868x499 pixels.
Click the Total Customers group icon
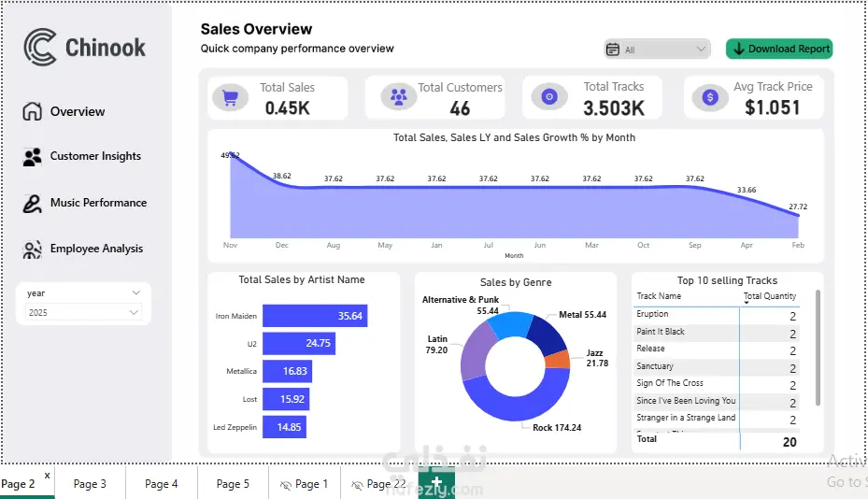click(x=399, y=96)
